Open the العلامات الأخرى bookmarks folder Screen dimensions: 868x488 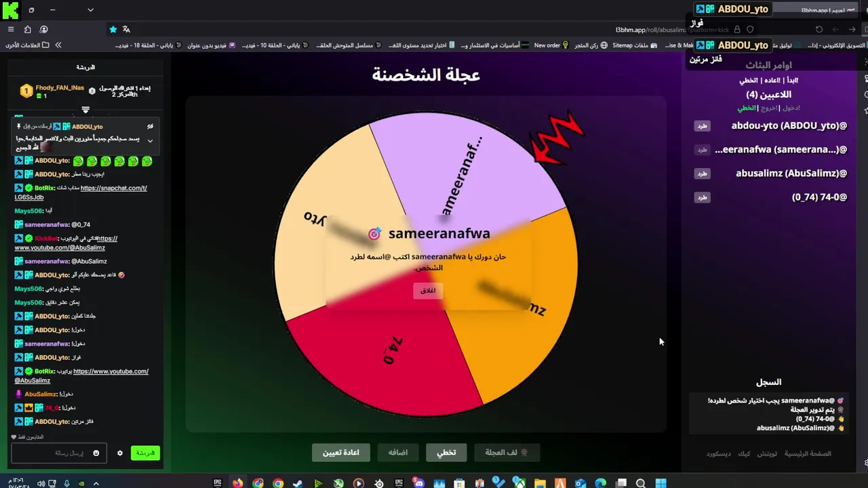27,45
